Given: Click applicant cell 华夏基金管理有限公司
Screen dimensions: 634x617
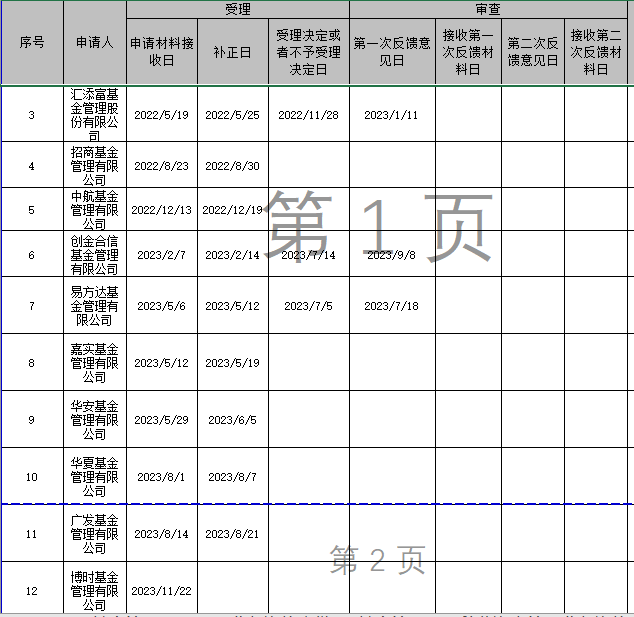Looking at the screenshot, I should [95, 476].
